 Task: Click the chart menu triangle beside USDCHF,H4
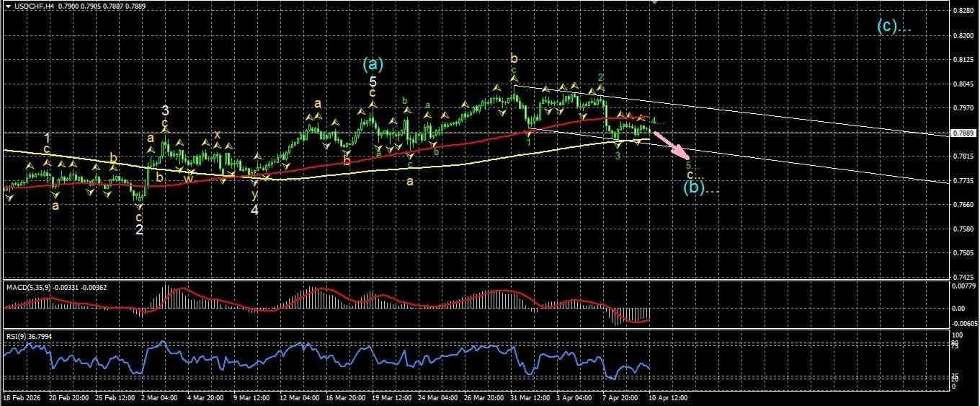(x=8, y=6)
